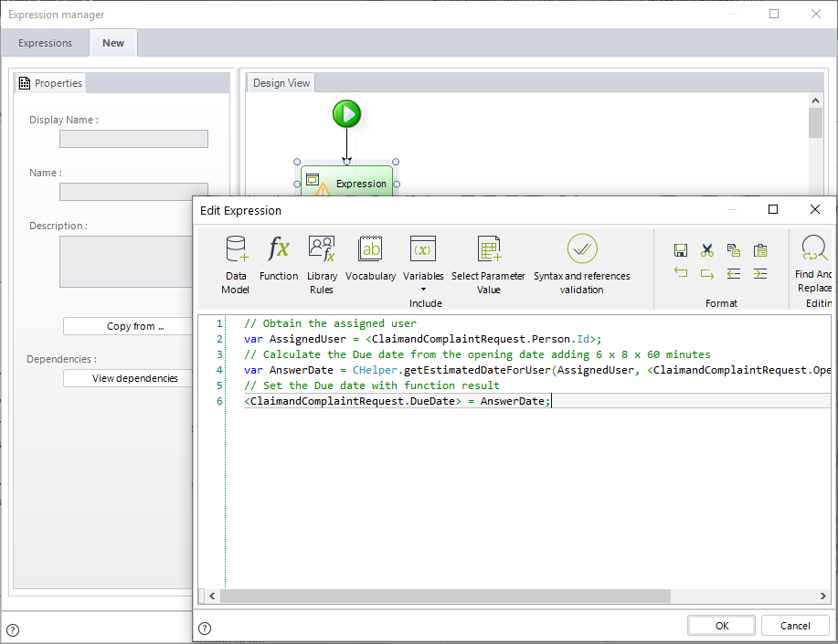The height and width of the screenshot is (644, 838).
Task: Click the green Start node in Design View
Action: point(347,114)
